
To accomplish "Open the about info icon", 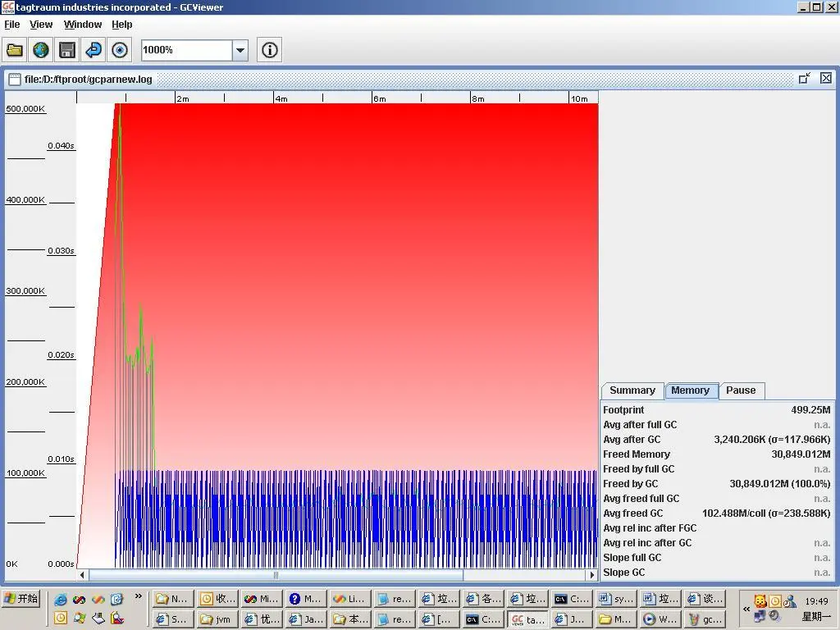I will 269,50.
